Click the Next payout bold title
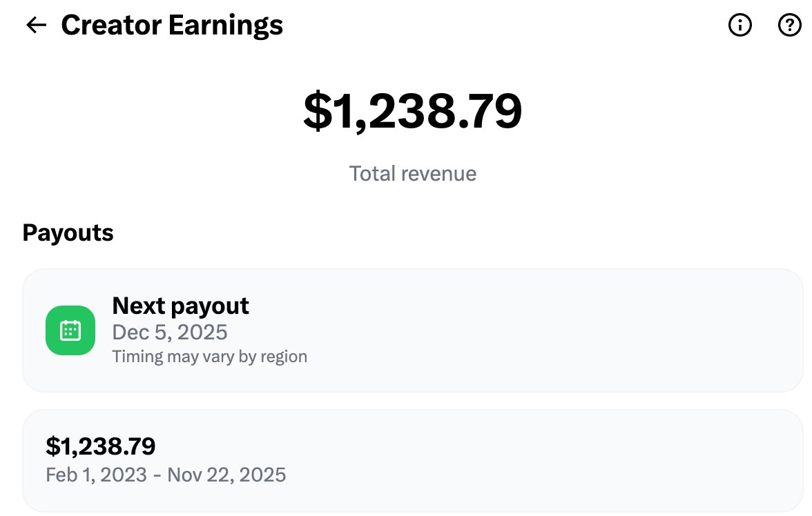This screenshot has width=812, height=516. [x=180, y=306]
